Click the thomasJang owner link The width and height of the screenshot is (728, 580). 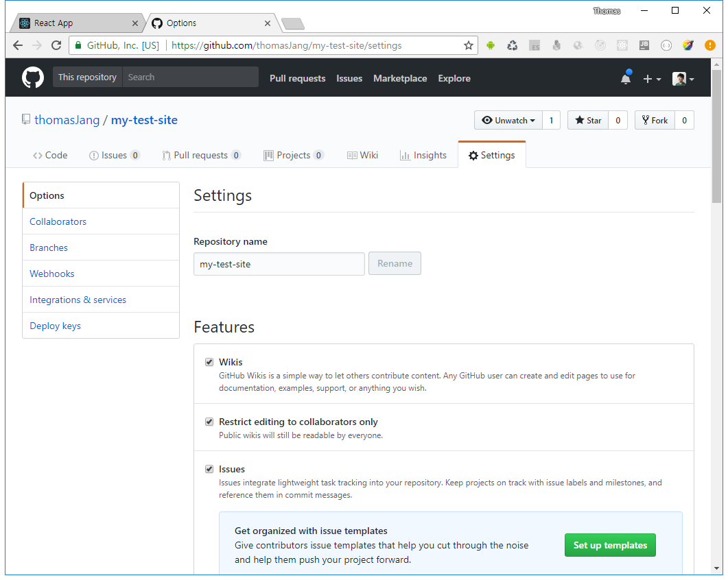pos(67,120)
